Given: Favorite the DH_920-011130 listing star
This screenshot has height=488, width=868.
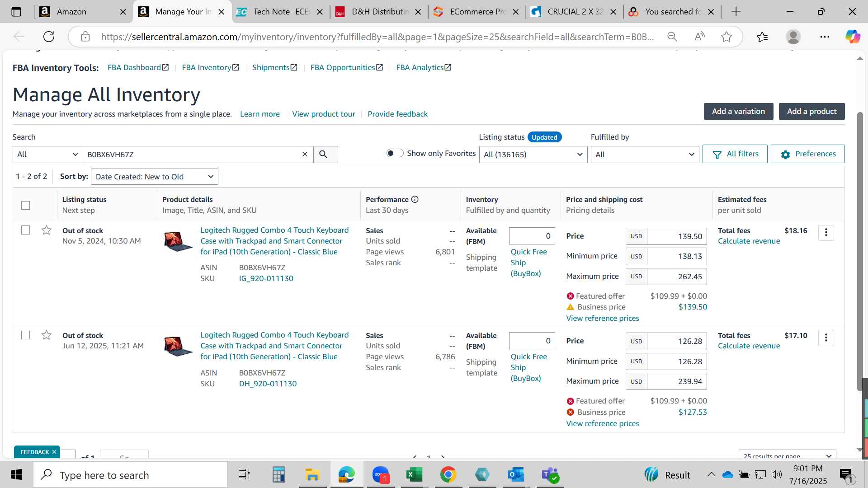Looking at the screenshot, I should pyautogui.click(x=46, y=335).
